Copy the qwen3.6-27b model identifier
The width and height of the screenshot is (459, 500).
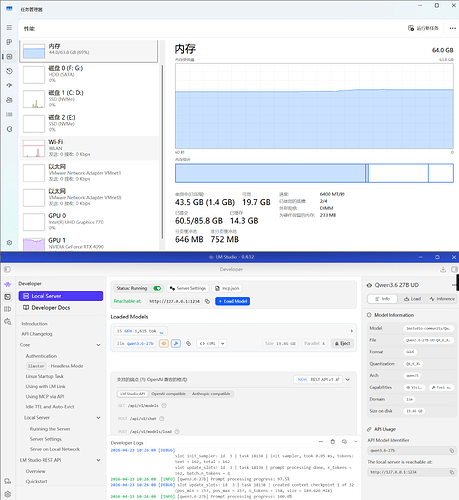[188, 343]
